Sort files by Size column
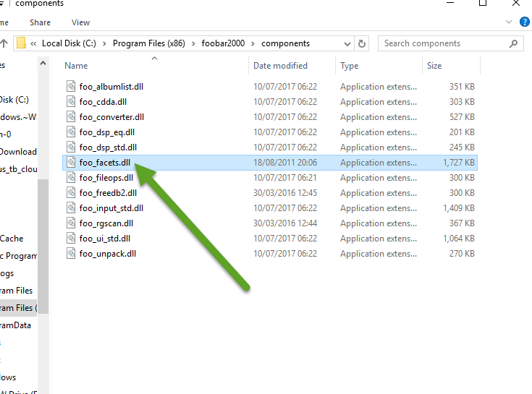The height and width of the screenshot is (394, 532). (434, 66)
